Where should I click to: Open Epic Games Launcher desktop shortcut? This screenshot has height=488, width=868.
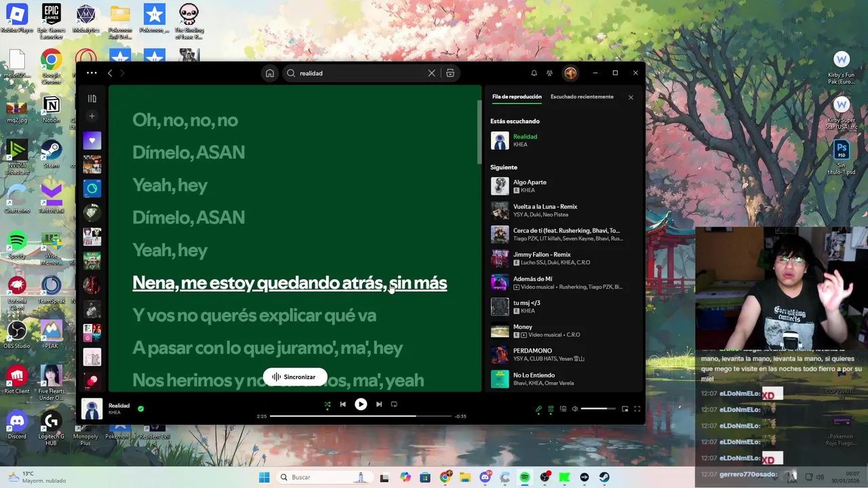pos(51,20)
